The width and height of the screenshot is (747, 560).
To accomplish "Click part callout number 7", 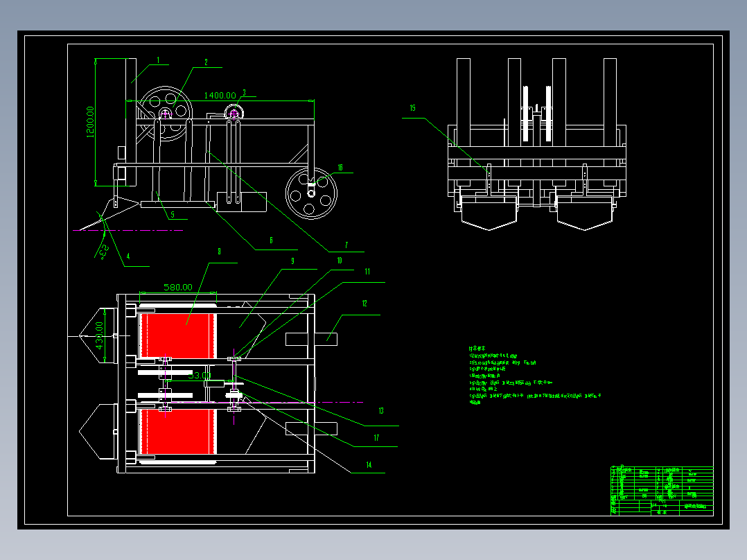I will click(x=346, y=245).
